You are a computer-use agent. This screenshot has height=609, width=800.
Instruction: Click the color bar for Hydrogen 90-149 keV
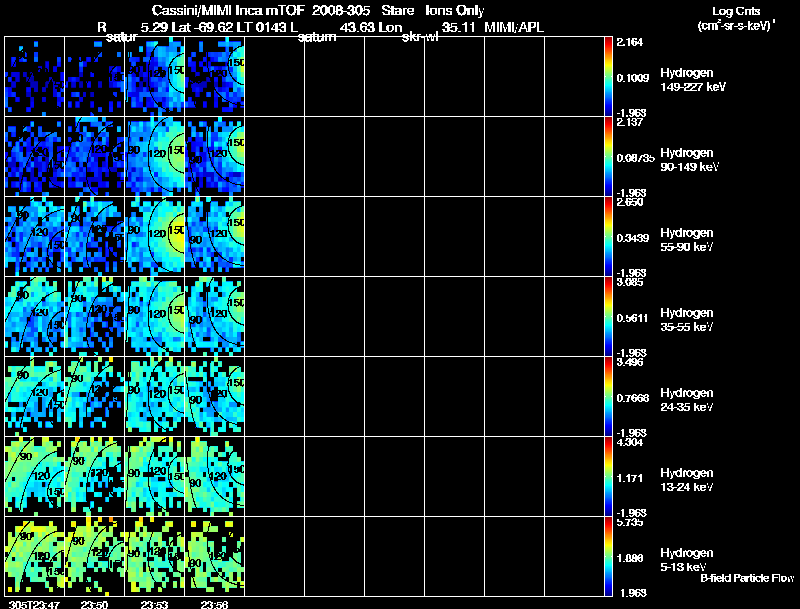point(608,157)
